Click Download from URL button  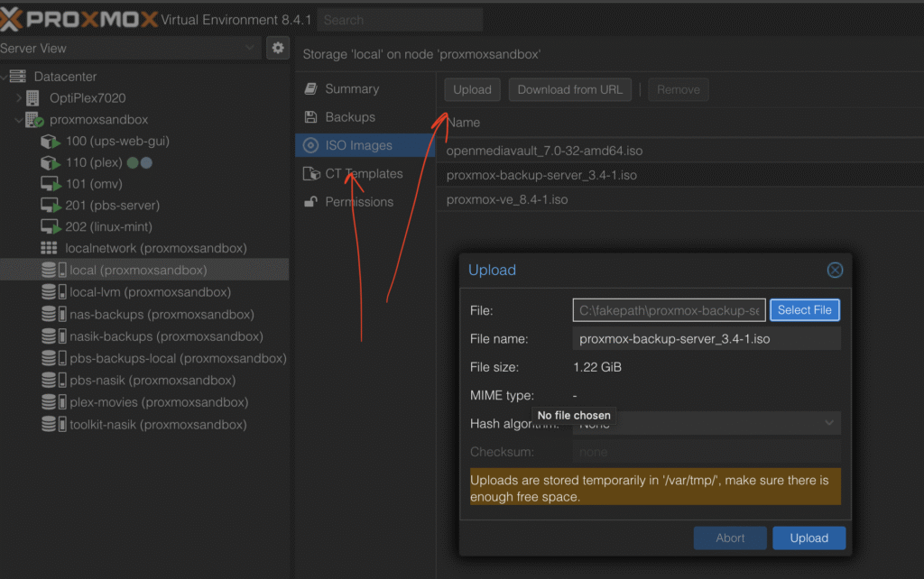click(570, 89)
